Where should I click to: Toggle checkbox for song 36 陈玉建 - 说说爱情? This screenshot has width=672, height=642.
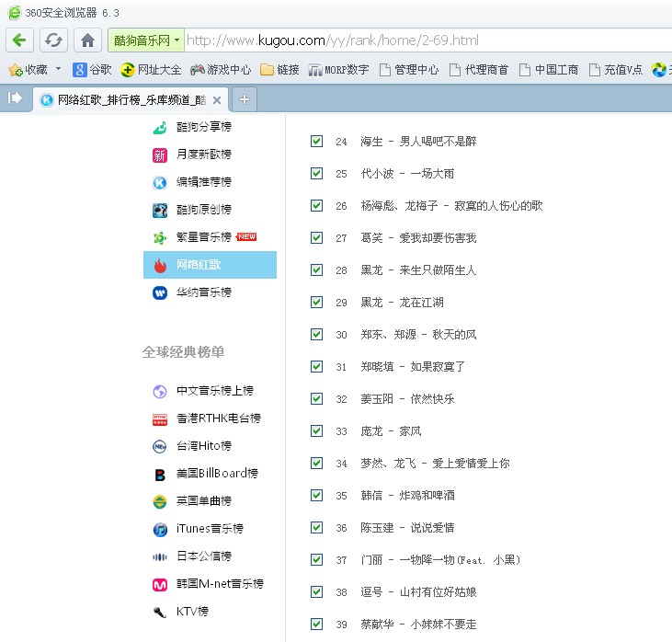[x=316, y=527]
